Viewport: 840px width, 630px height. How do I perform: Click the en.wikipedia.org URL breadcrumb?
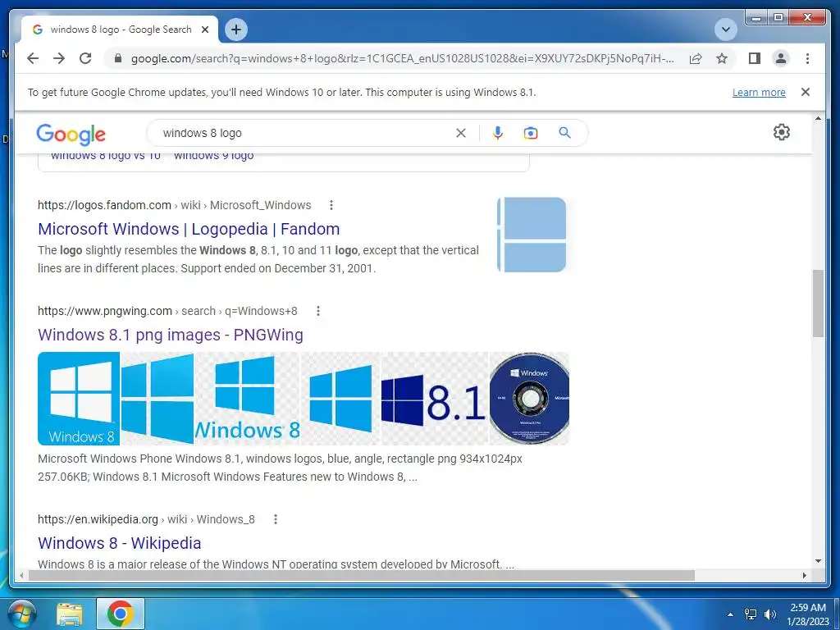coord(146,519)
